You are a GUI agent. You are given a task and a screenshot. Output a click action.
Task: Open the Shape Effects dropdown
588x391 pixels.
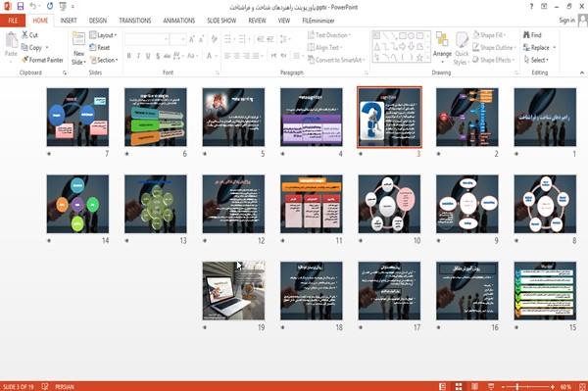point(494,60)
